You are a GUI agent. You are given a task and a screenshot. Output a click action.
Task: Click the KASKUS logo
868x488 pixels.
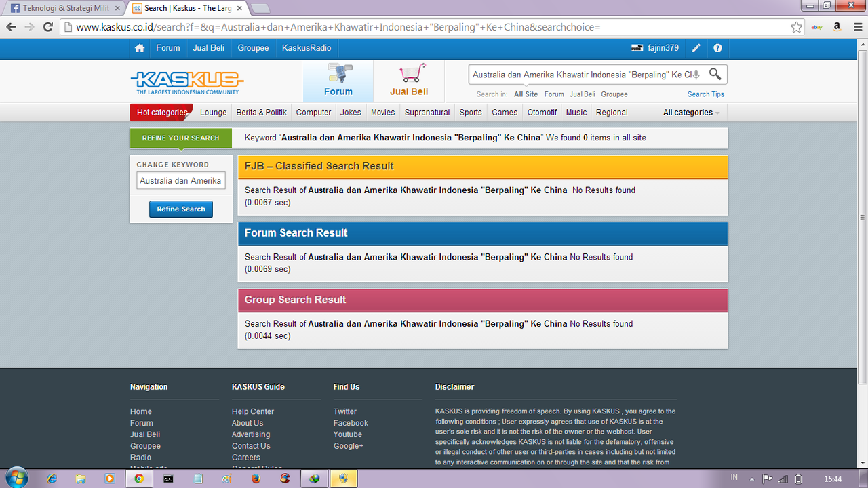pos(186,82)
